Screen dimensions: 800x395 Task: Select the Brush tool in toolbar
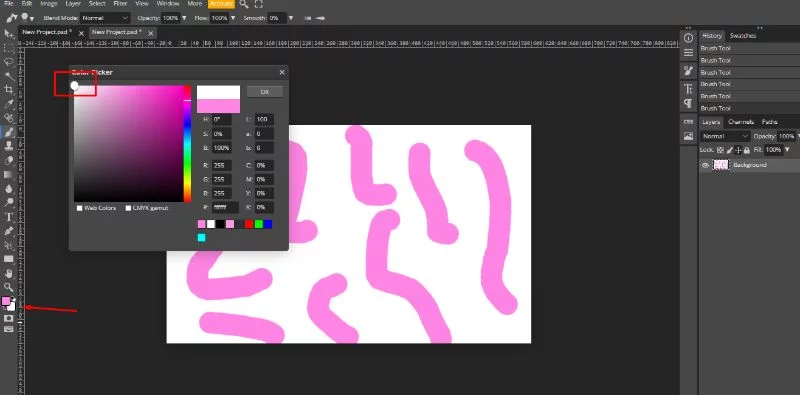pos(9,132)
